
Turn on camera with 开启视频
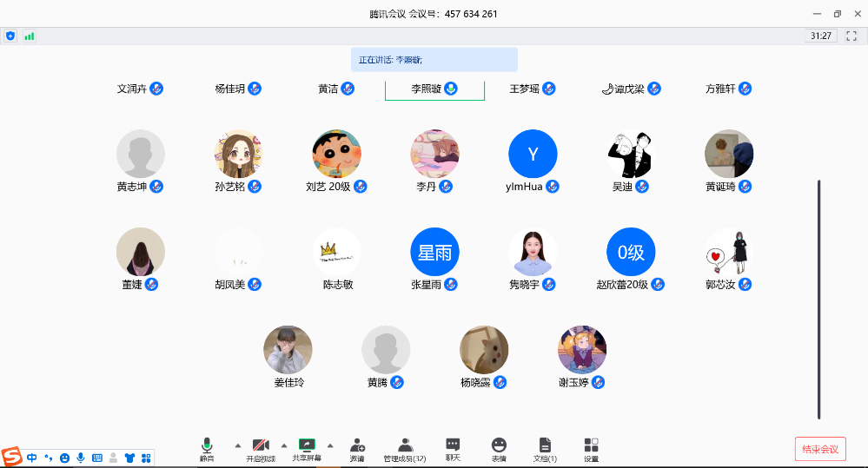[260, 448]
